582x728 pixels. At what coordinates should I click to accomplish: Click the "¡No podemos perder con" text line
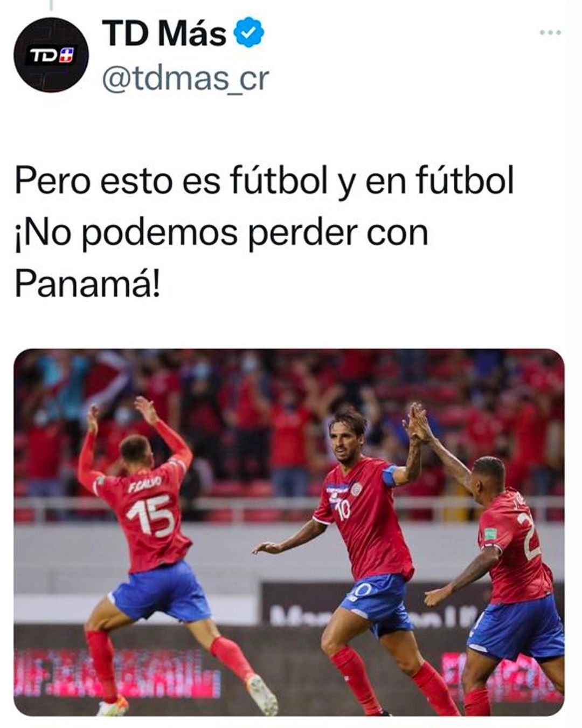coord(221,232)
